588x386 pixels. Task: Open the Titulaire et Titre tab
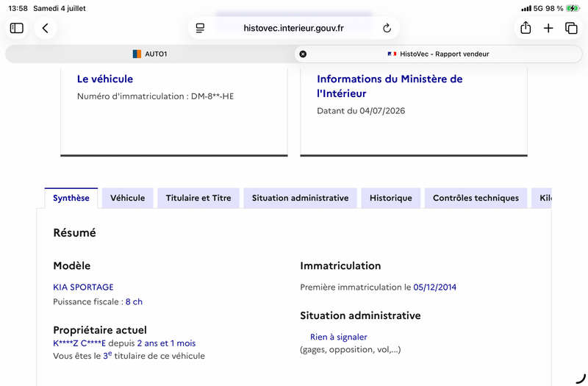pyautogui.click(x=198, y=198)
